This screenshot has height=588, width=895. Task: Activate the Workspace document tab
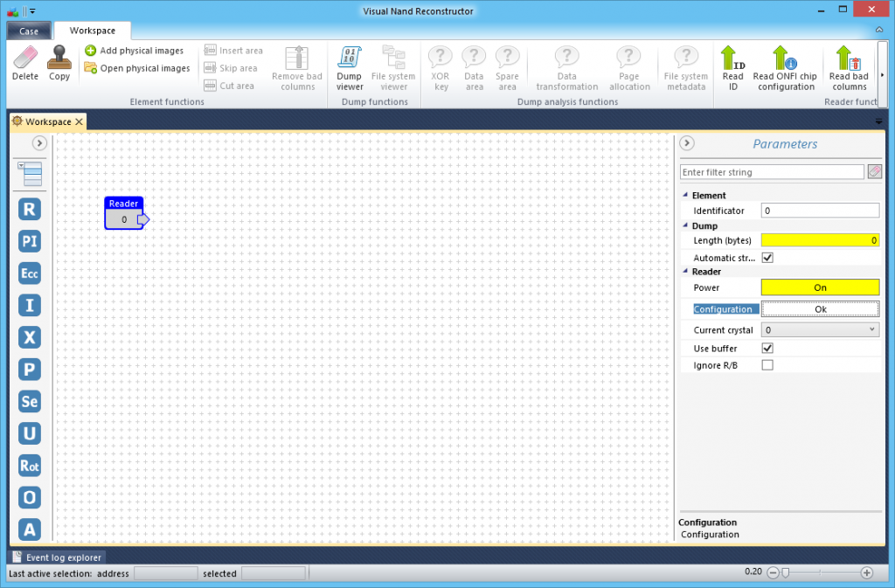pos(48,121)
